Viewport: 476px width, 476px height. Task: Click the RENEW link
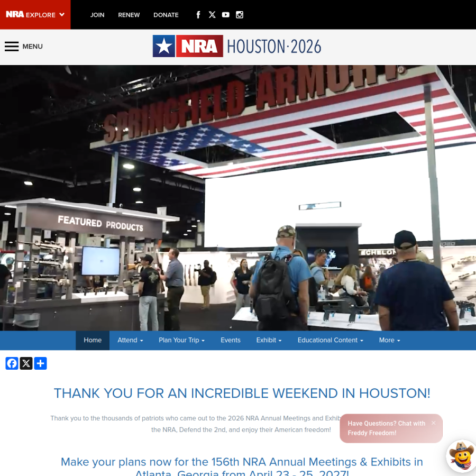tap(129, 15)
